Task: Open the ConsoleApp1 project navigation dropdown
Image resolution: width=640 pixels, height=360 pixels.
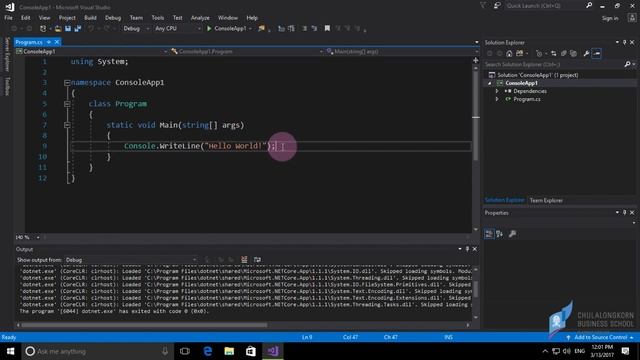Action: [92, 51]
